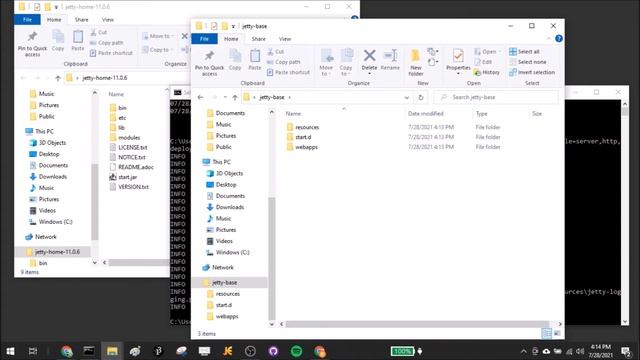640x360 pixels.
Task: Click the Properties icon in jetty-base ribbon
Action: [x=458, y=56]
